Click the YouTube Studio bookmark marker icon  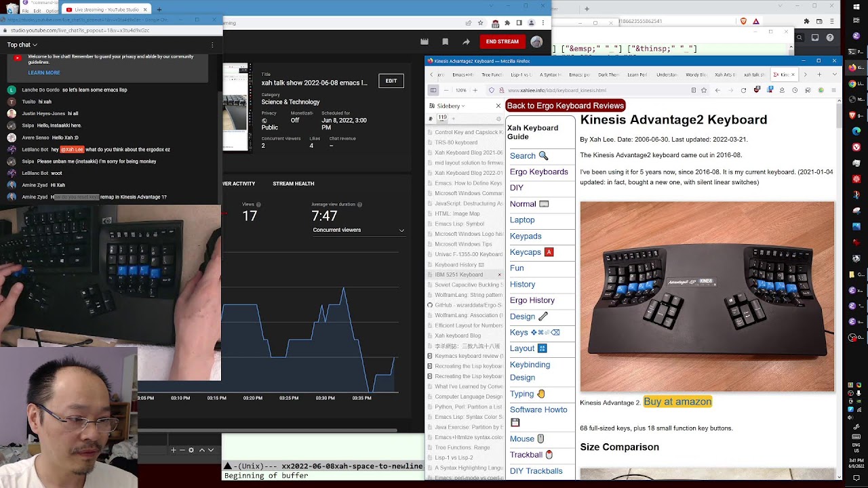pyautogui.click(x=445, y=41)
